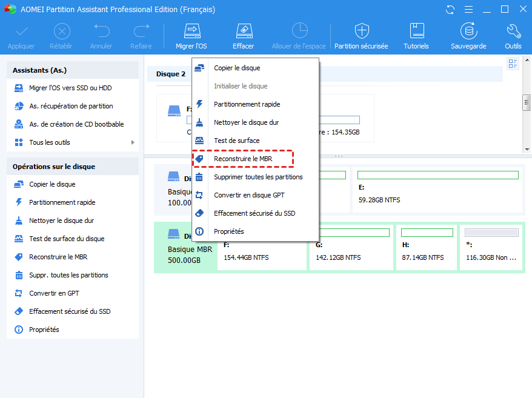This screenshot has width=532, height=398.
Task: Click Test de surface du disque sidebar item
Action: (x=67, y=239)
